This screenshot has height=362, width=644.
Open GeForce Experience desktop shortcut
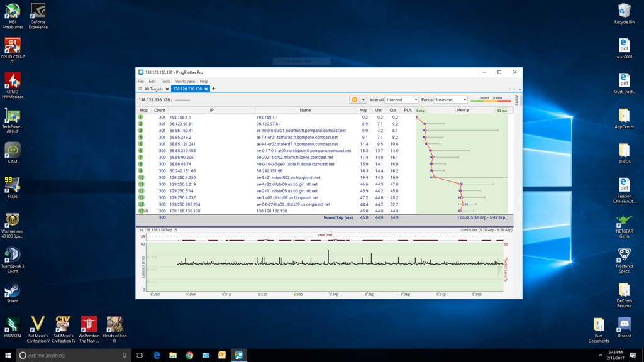point(38,16)
